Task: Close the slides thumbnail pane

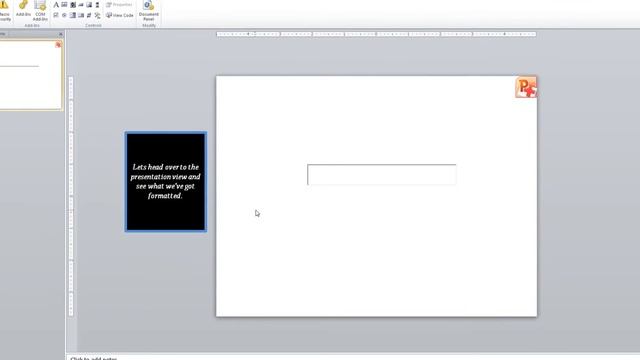Action: 61,34
